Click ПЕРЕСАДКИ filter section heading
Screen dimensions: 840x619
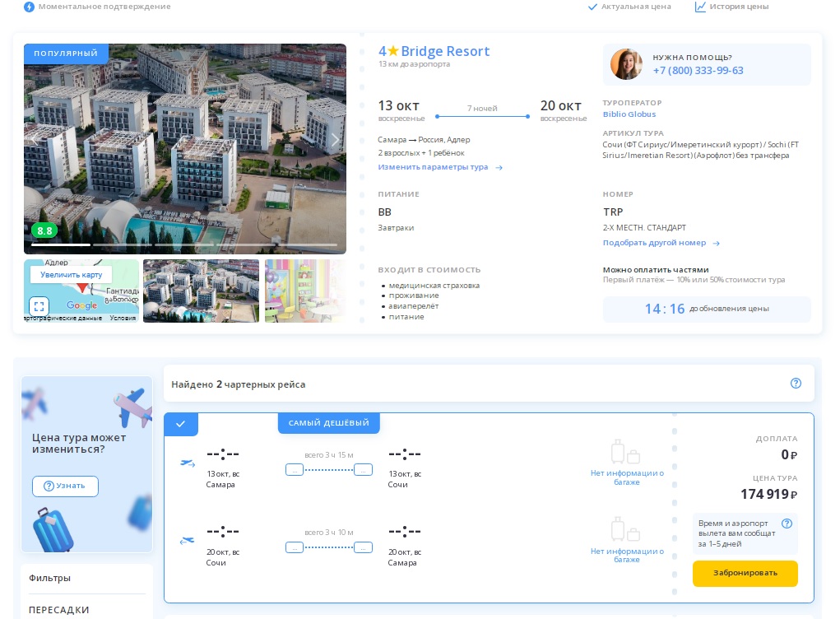pyautogui.click(x=59, y=611)
